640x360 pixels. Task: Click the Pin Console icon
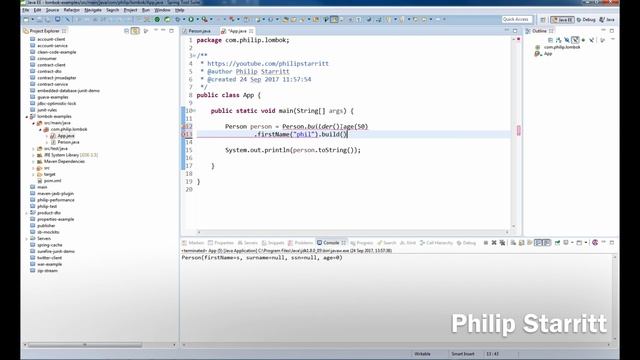(558, 243)
